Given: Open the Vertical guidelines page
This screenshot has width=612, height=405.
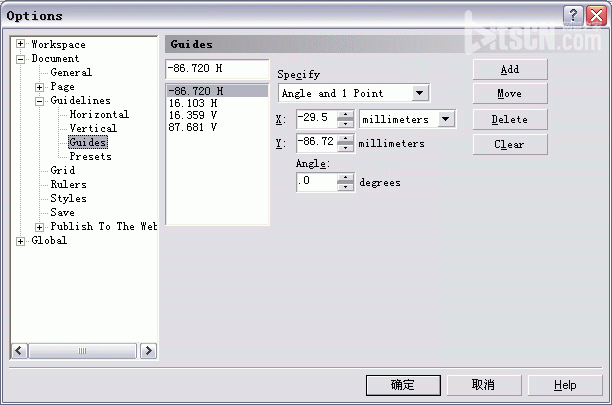Looking at the screenshot, I should pos(93,128).
